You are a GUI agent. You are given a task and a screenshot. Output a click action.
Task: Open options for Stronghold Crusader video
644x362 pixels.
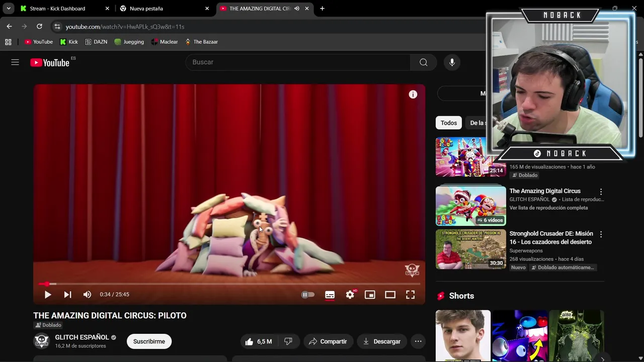tap(601, 234)
